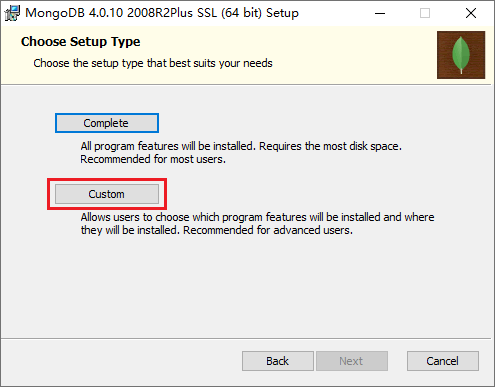Click the disabled maximize window icon

click(425, 13)
